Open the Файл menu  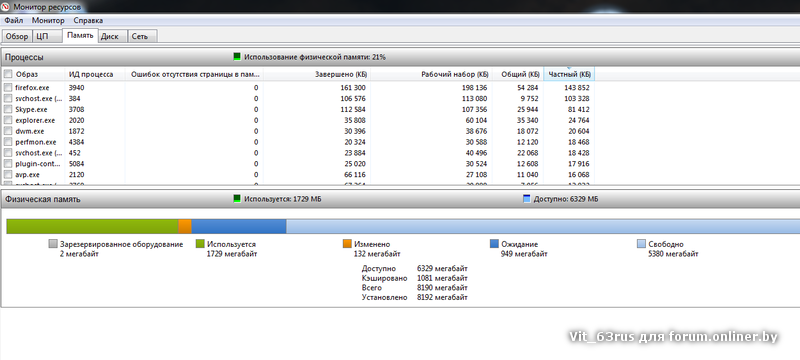pos(14,20)
